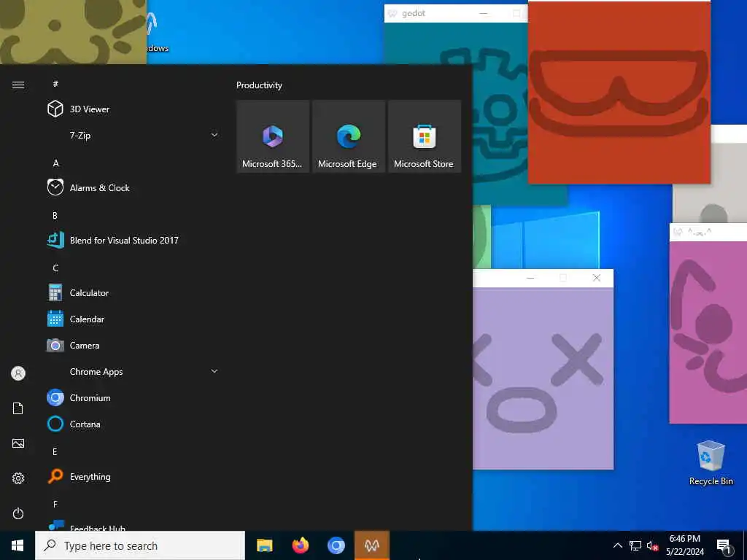Launch the Calculator app
This screenshot has height=560, width=747.
coord(133,293)
